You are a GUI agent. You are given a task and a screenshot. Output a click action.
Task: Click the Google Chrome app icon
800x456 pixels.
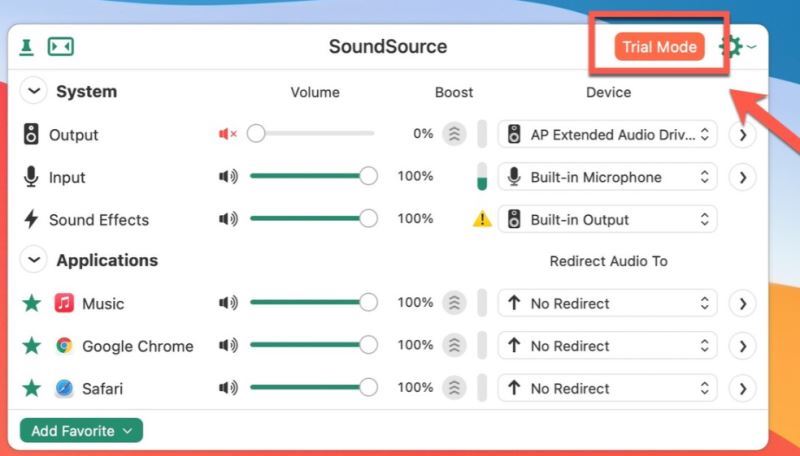pyautogui.click(x=64, y=345)
